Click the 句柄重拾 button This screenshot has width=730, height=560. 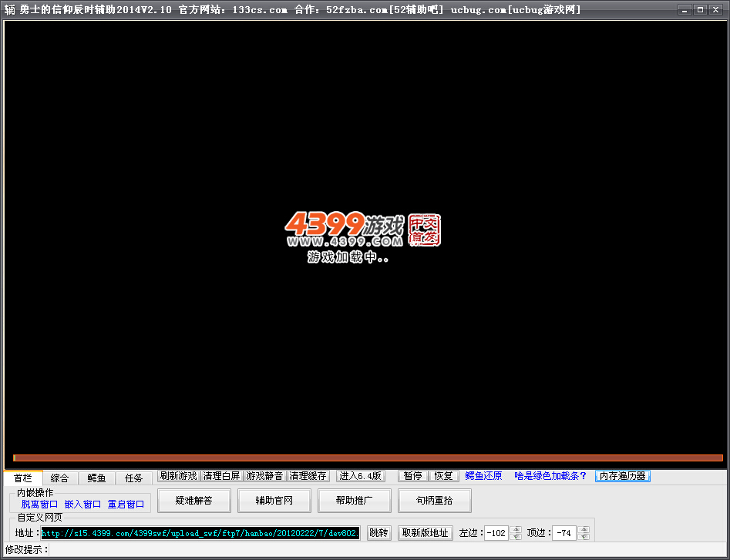click(434, 501)
